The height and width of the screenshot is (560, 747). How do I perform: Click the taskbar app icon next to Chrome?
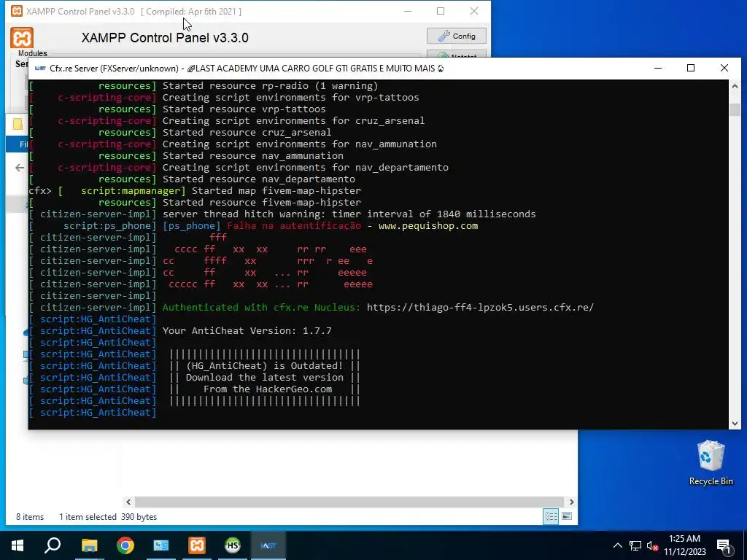(161, 545)
